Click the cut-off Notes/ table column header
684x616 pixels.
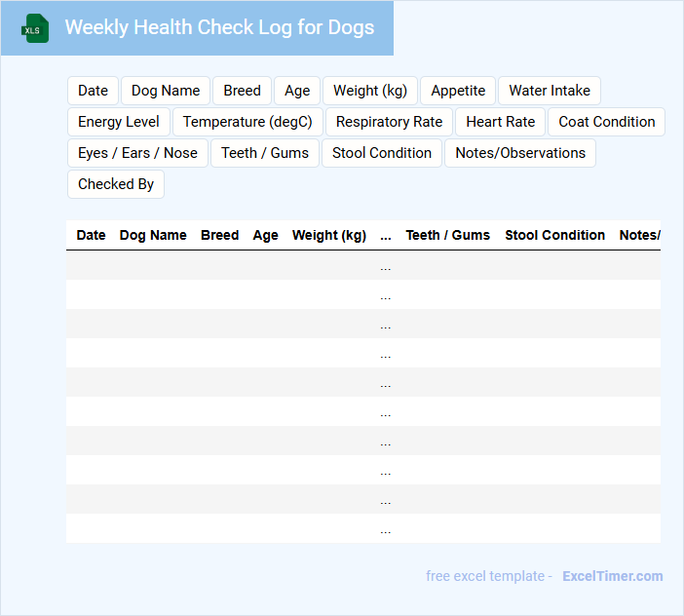coord(640,235)
